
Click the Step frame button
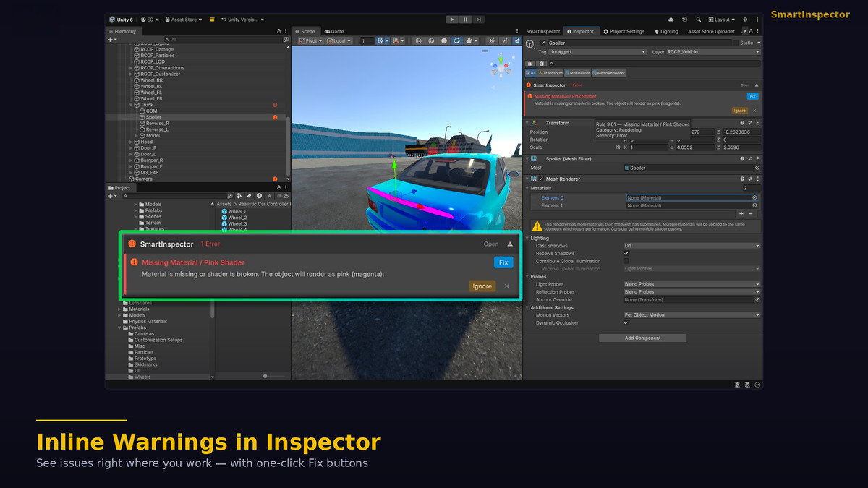(x=479, y=20)
